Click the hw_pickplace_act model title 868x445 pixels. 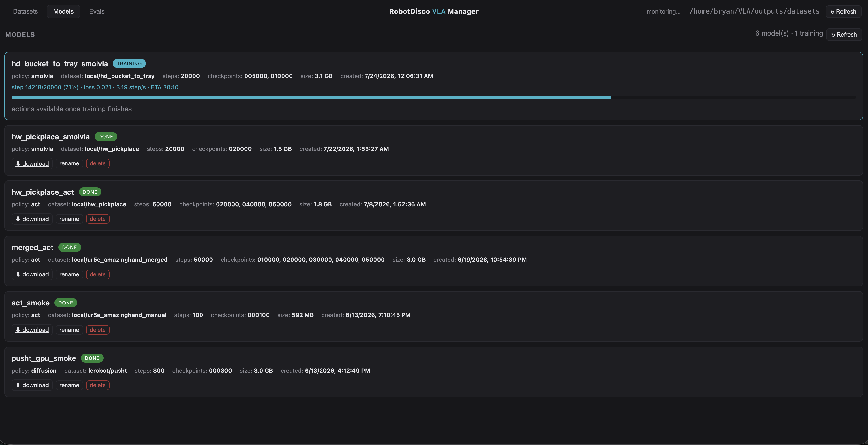click(43, 192)
